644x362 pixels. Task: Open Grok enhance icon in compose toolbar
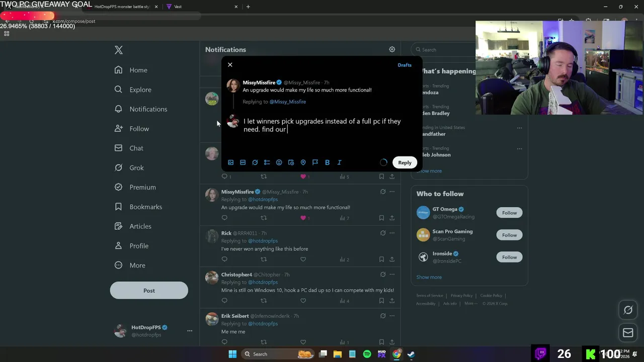[255, 162]
